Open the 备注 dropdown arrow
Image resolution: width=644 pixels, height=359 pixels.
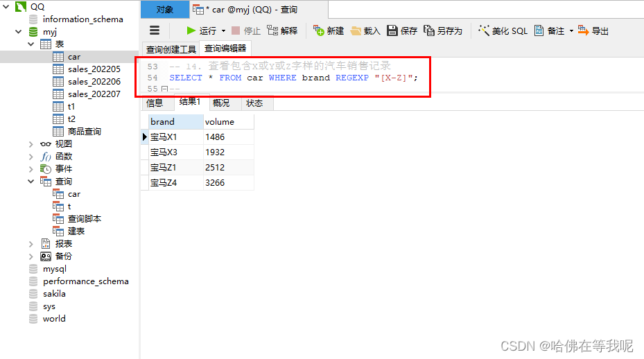[x=571, y=30]
